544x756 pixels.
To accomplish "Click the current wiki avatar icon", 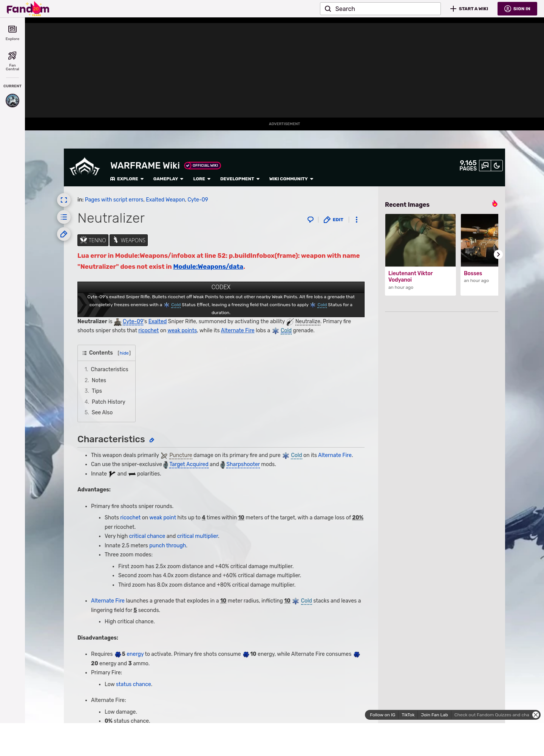I will pyautogui.click(x=12, y=101).
